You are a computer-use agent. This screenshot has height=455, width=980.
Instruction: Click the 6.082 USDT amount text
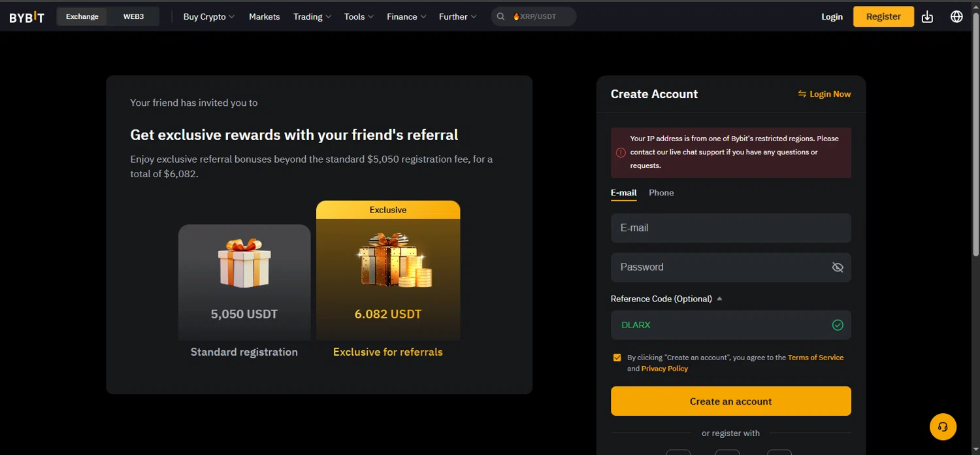click(x=388, y=314)
